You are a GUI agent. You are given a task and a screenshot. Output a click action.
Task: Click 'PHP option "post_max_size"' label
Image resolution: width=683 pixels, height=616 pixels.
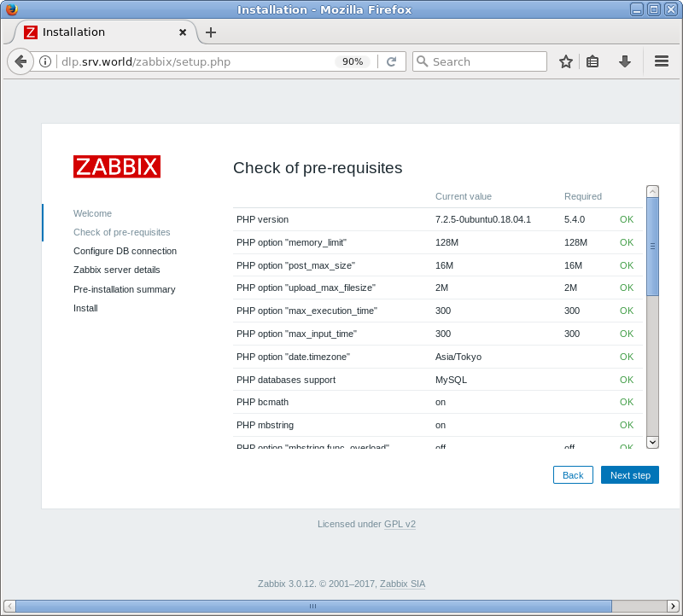295,265
